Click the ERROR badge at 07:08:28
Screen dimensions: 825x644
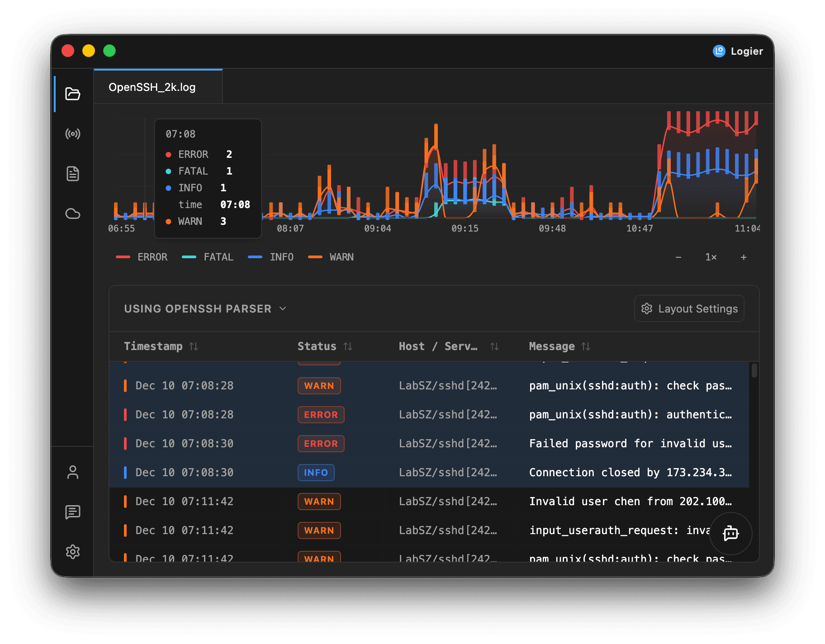coord(321,415)
